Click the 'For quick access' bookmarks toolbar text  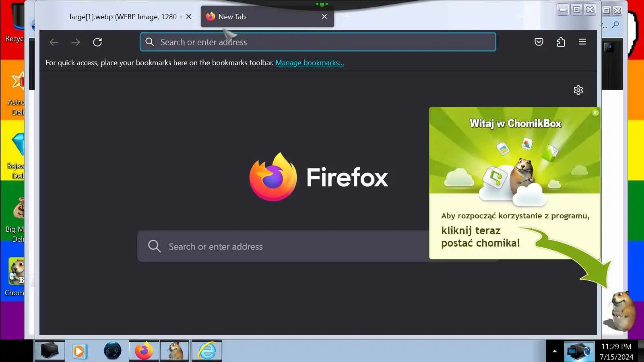[x=159, y=63]
